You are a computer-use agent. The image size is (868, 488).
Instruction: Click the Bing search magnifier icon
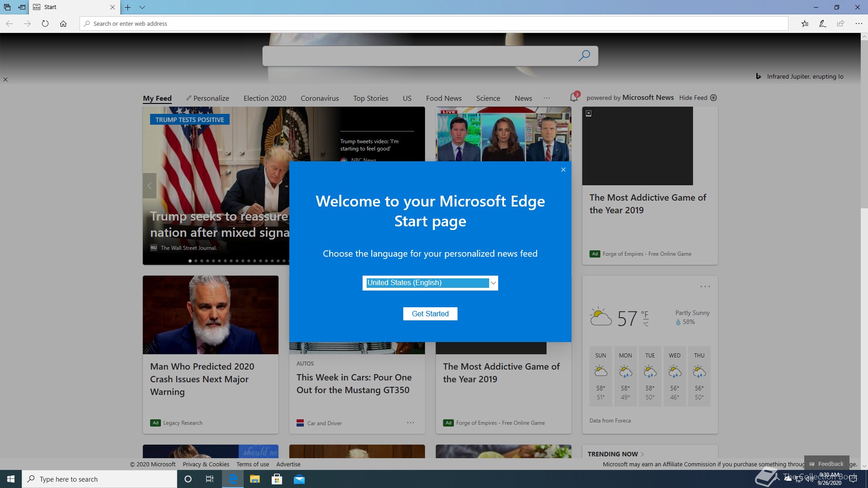584,56
